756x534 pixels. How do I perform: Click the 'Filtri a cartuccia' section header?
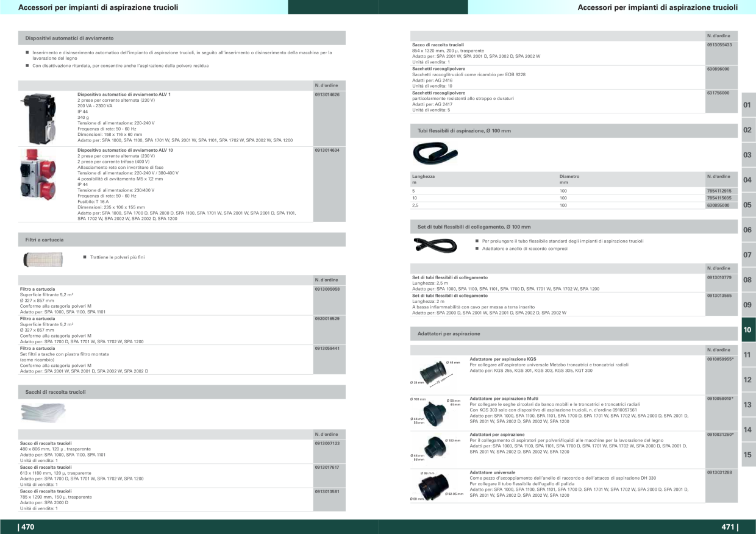pos(182,240)
